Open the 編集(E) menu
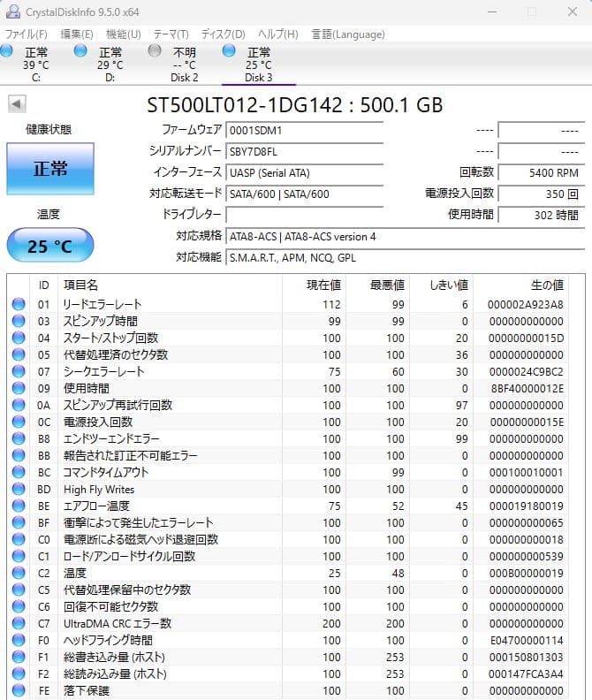The height and width of the screenshot is (700, 592). point(76,34)
